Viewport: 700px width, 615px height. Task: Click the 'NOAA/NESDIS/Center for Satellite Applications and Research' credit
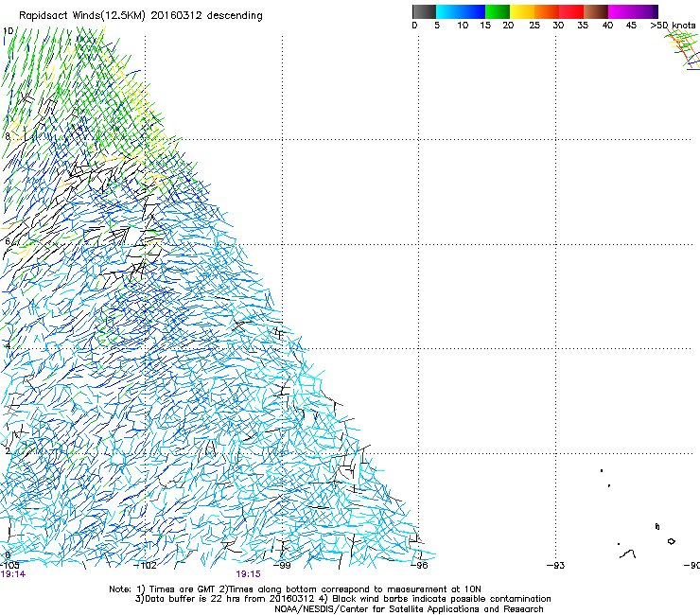pyautogui.click(x=409, y=609)
